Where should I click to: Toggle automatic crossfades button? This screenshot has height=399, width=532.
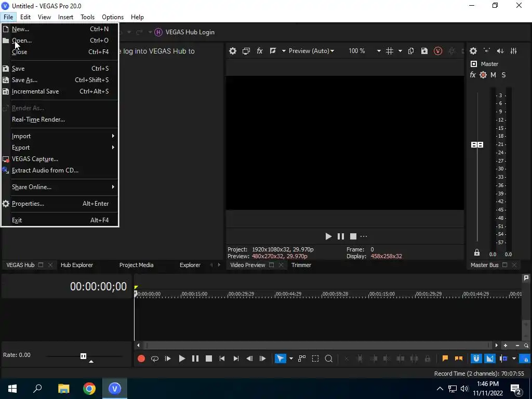point(490,358)
